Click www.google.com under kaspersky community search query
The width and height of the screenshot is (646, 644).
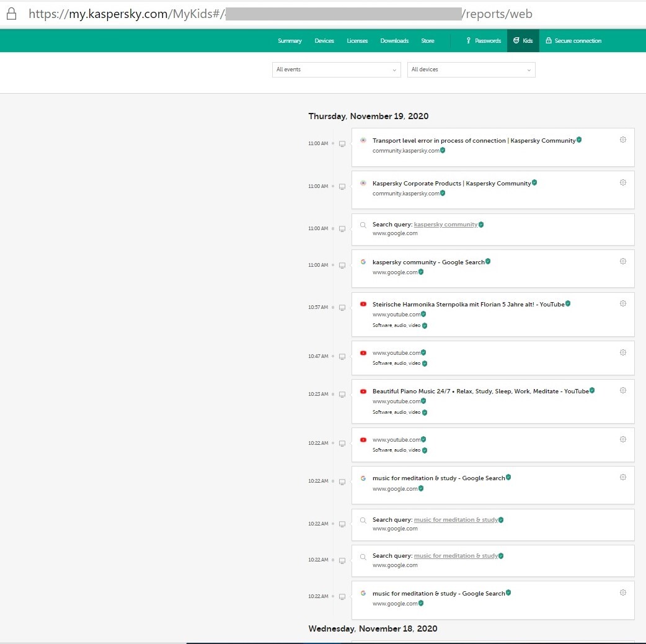point(395,233)
